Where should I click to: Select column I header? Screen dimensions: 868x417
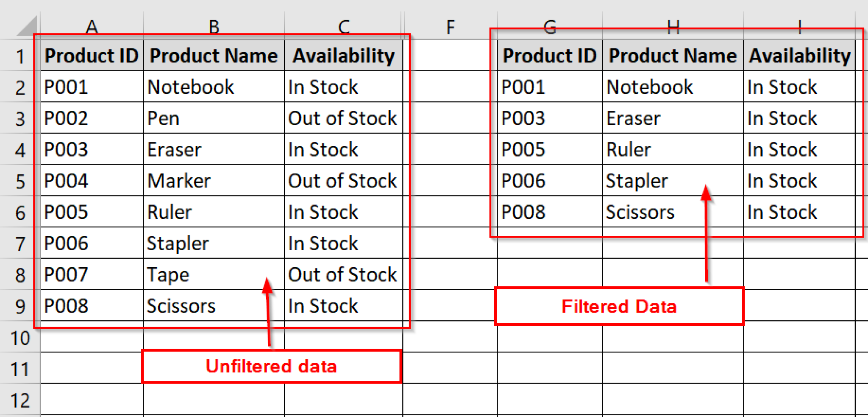click(799, 26)
